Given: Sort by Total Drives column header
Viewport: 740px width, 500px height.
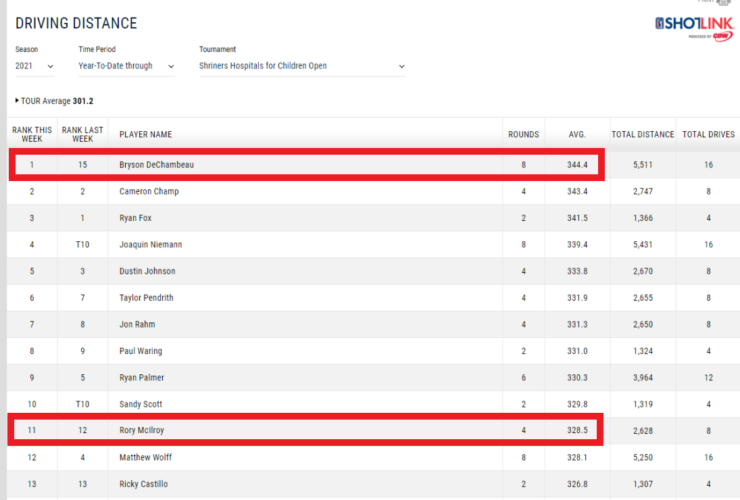Looking at the screenshot, I should coord(708,135).
